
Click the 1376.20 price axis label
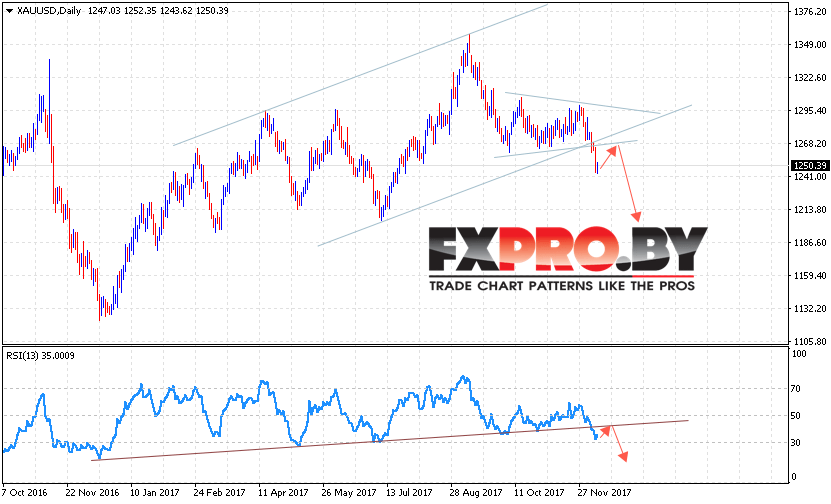810,12
